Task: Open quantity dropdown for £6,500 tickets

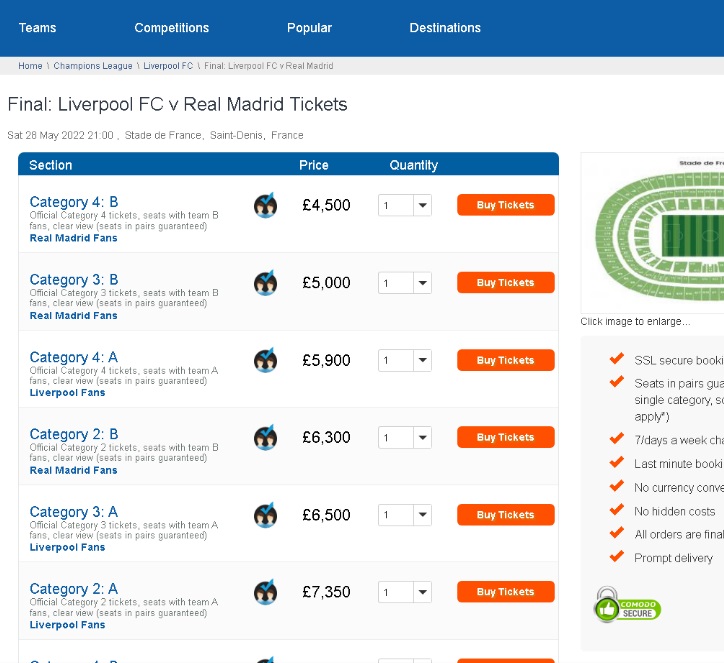Action: 405,515
